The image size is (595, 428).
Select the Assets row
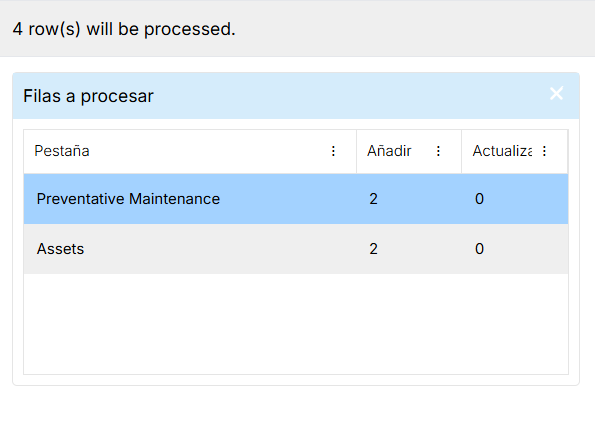click(296, 249)
